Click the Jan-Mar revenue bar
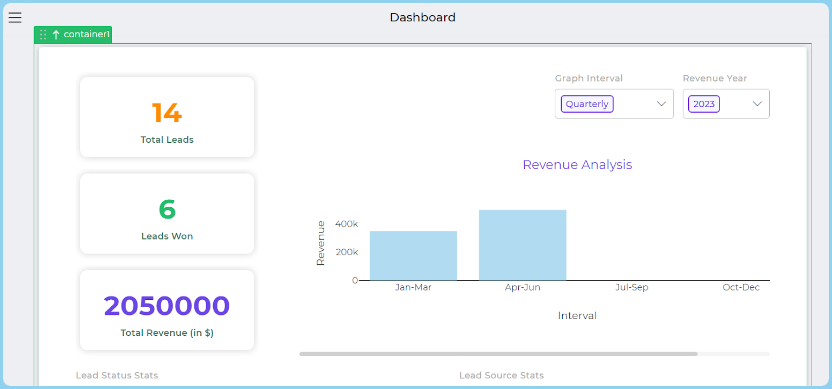Viewport: 832px width, 389px height. pyautogui.click(x=413, y=255)
